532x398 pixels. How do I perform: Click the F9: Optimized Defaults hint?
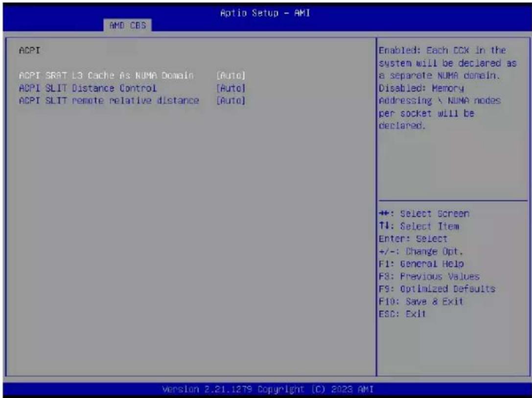point(437,289)
